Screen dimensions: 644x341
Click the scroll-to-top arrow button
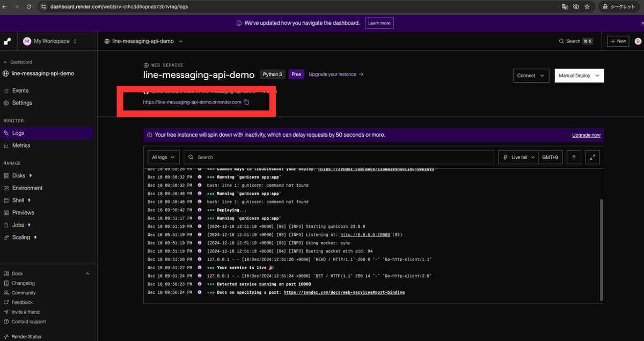(574, 157)
